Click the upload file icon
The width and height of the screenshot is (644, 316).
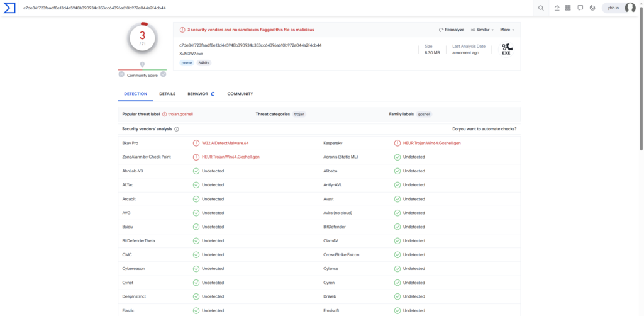[557, 8]
